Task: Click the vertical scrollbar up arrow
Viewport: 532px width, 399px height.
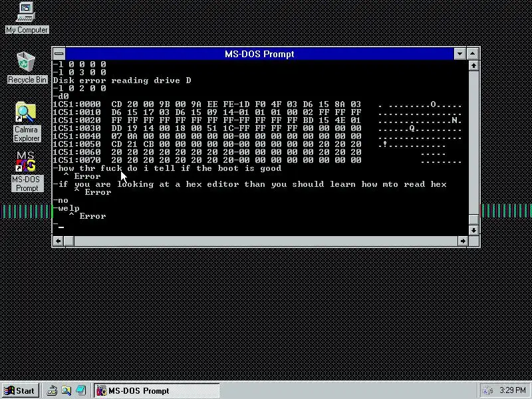Action: tap(473, 65)
